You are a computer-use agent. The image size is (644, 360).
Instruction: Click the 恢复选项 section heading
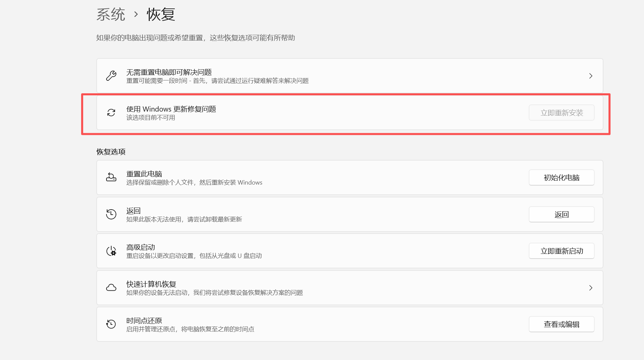111,152
